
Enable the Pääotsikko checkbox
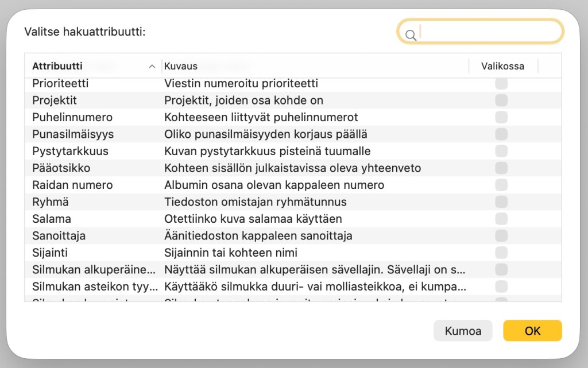tap(501, 168)
